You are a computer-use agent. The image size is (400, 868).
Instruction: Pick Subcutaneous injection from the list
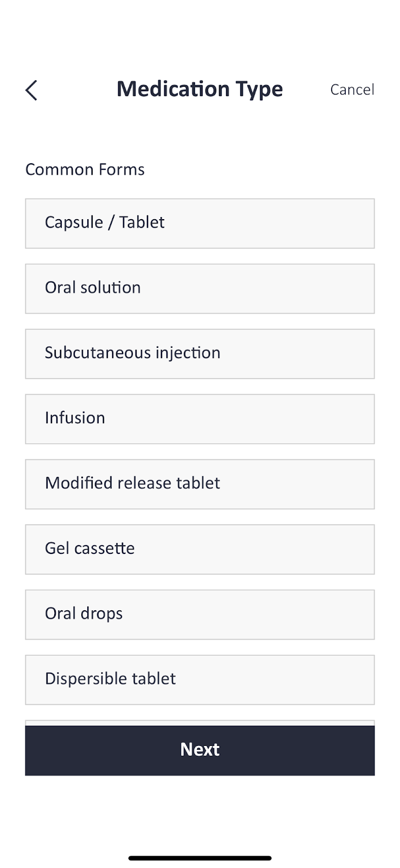click(x=200, y=354)
